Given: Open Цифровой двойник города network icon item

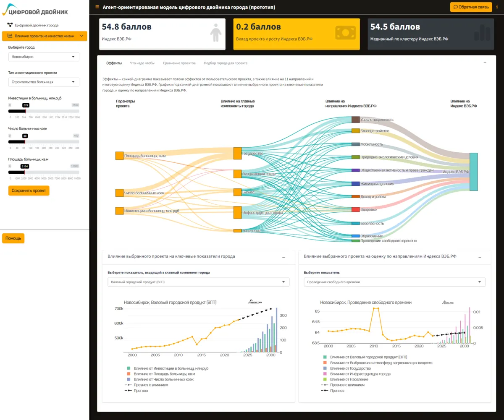Looking at the screenshot, I should [10, 25].
